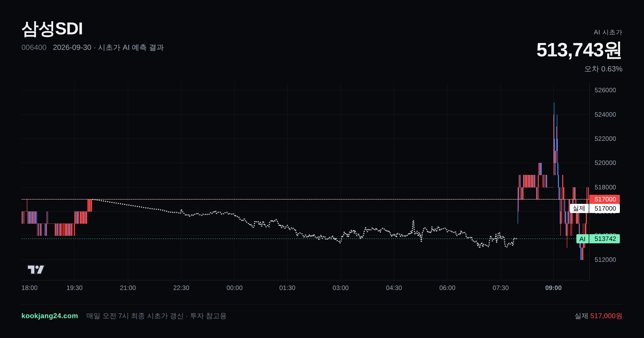Click the green 513742 price tag
Screen dimensions: 644x338
[605, 239]
